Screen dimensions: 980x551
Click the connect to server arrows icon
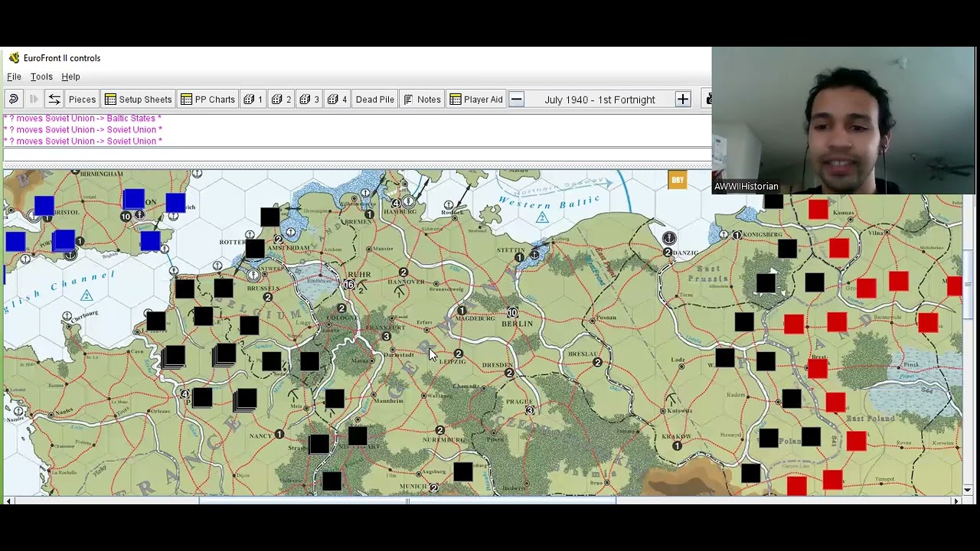(x=54, y=99)
